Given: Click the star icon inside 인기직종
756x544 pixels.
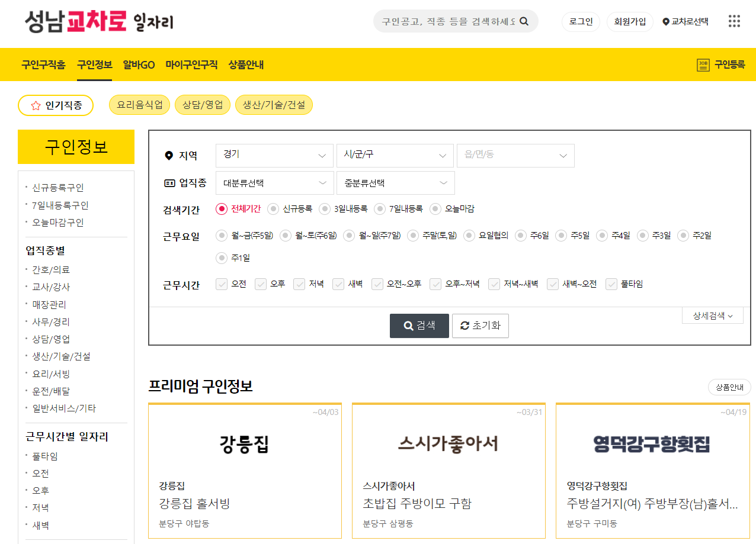Looking at the screenshot, I should [35, 105].
